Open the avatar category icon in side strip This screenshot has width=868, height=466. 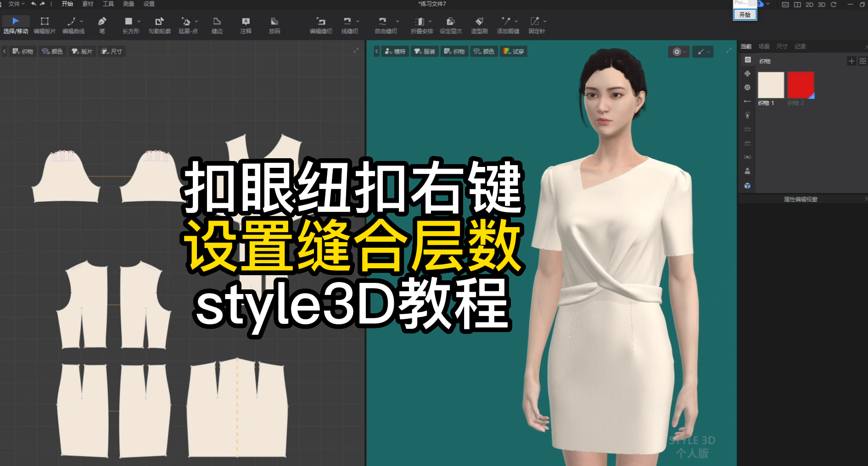748,171
